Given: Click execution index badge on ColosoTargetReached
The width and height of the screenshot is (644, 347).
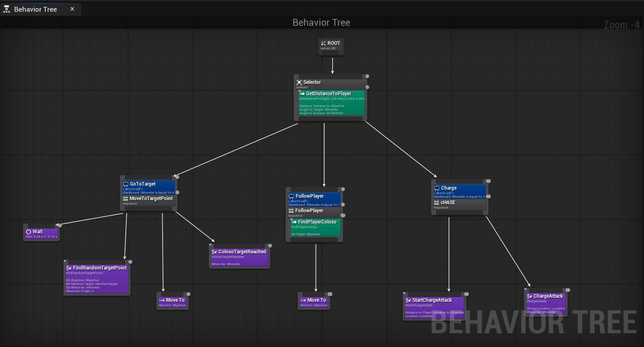Looking at the screenshot, I should point(270,246).
